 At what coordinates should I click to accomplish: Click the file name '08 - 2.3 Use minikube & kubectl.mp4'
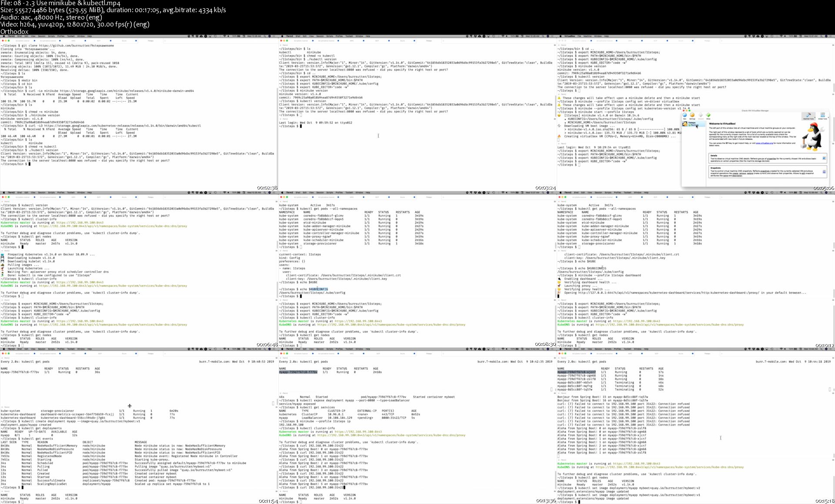[x=68, y=3]
